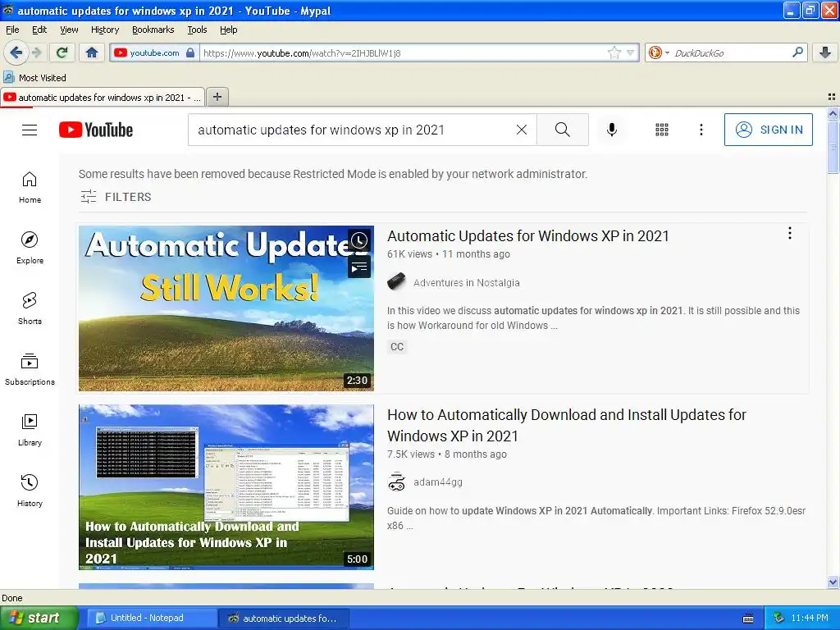
Task: Expand the FILTERS options
Action: tap(116, 197)
